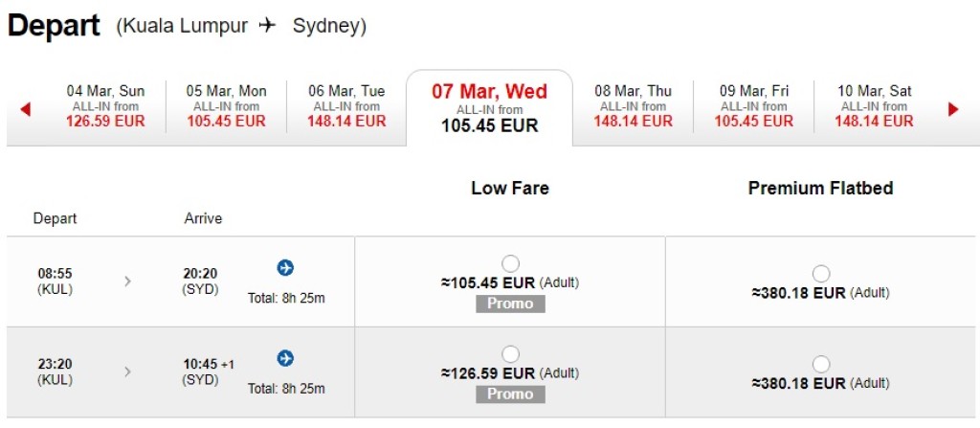This screenshot has width=980, height=428.
Task: Choose the 06 Mar, Tue date tab
Action: click(x=346, y=106)
